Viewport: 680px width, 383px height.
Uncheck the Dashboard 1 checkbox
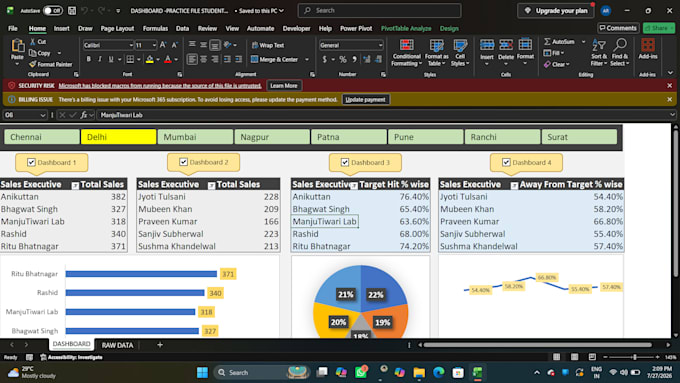coord(31,162)
